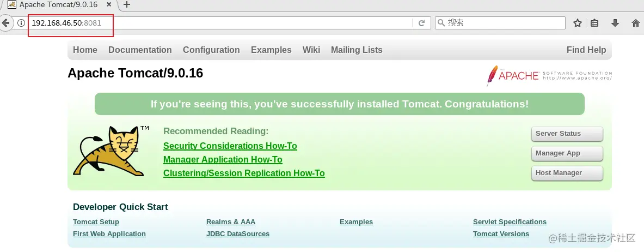Open the Configuration navigation item
This screenshot has width=644, height=252.
(211, 50)
